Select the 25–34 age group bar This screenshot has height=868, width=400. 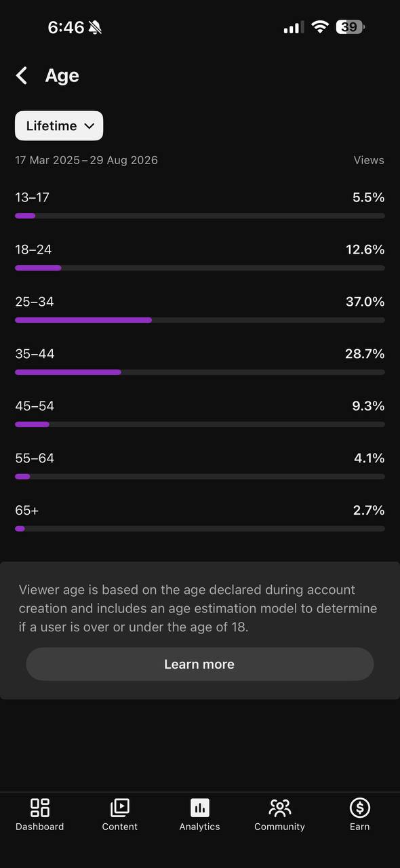coord(200,320)
